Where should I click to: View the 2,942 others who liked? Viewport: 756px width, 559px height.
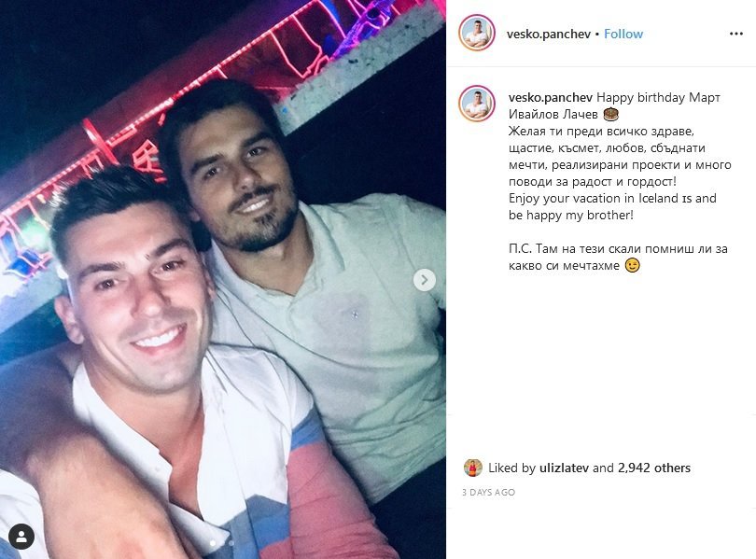click(654, 468)
